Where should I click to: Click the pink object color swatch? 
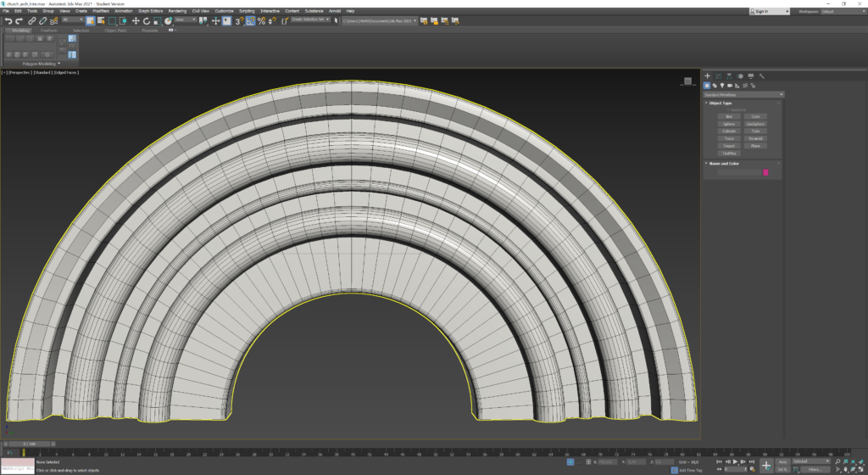click(766, 172)
